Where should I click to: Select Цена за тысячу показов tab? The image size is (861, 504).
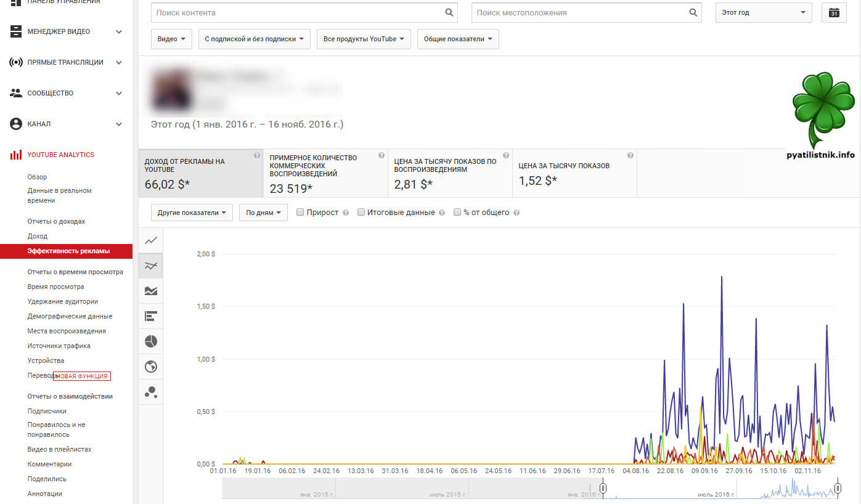point(574,173)
